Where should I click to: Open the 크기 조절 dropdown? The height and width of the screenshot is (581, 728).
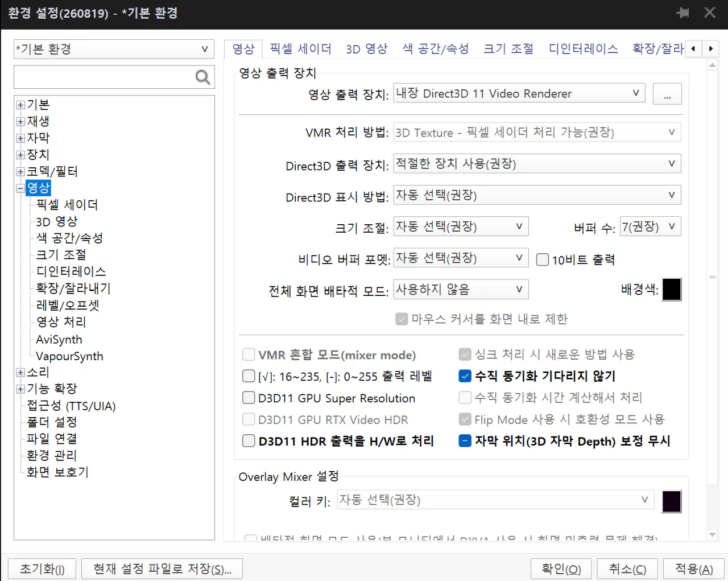click(x=461, y=226)
